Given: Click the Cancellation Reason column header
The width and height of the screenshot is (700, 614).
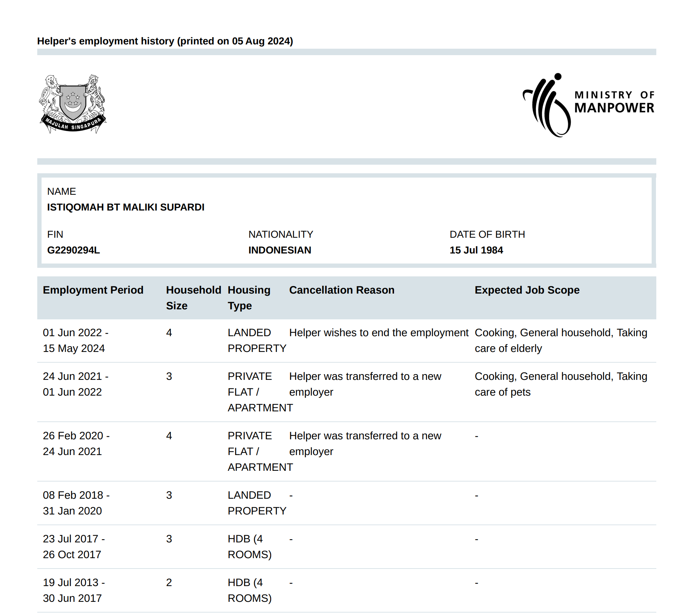Looking at the screenshot, I should click(x=342, y=290).
